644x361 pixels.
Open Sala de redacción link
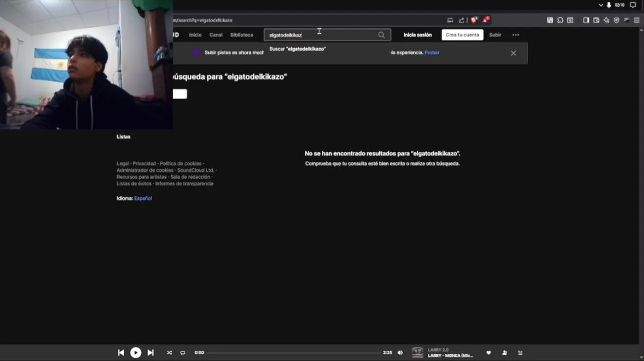coord(190,177)
